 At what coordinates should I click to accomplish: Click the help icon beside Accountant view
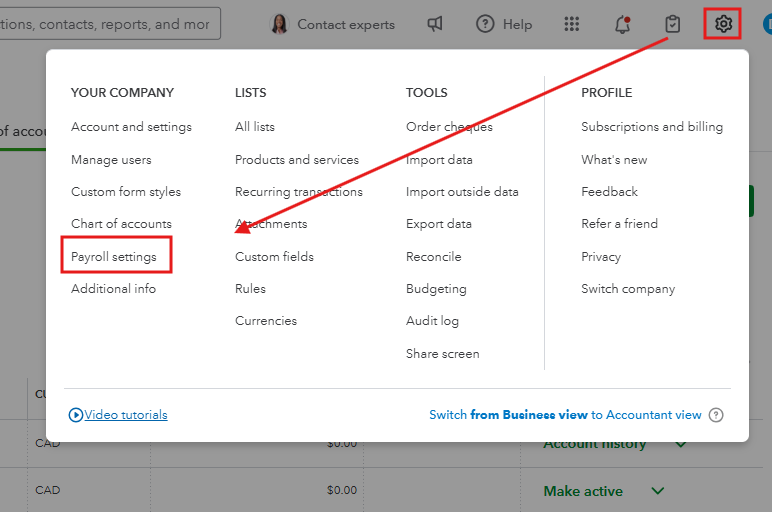coord(716,415)
